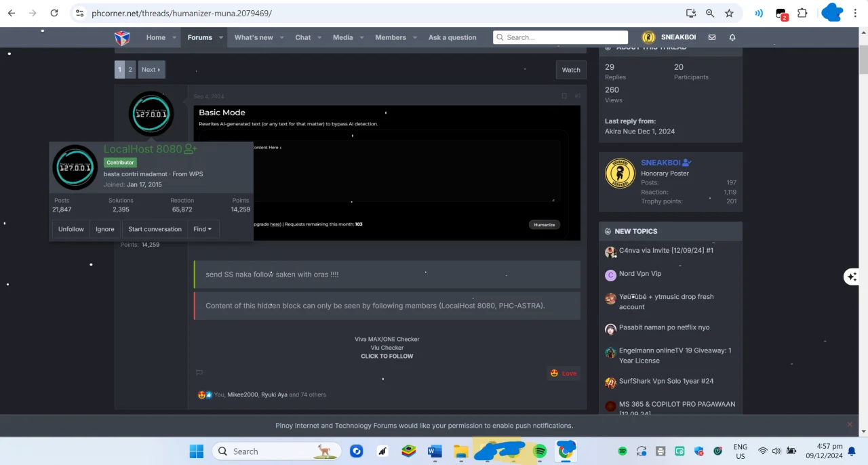This screenshot has height=465, width=868.
Task: Click LocalHost 8080 avatar in member card
Action: tap(75, 167)
